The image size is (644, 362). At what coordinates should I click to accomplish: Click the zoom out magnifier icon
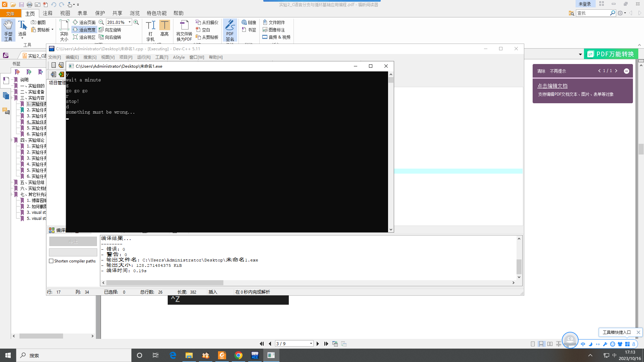101,22
